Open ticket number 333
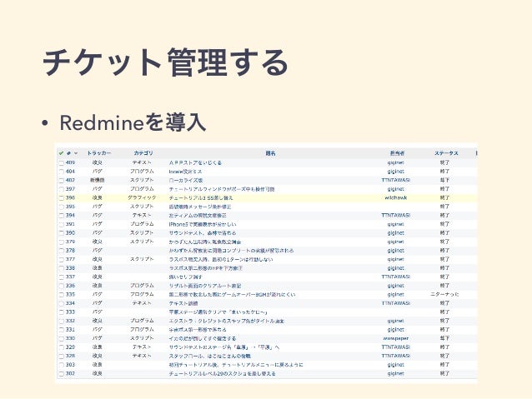 pyautogui.click(x=70, y=312)
